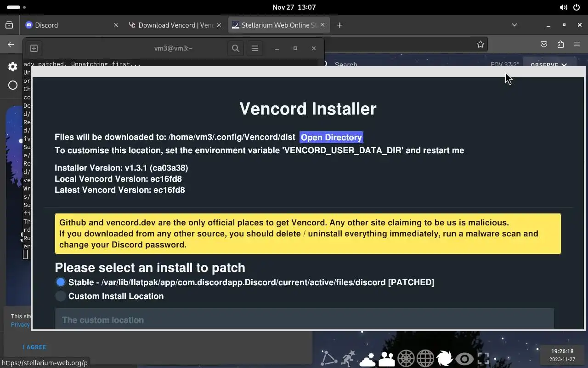Toggle landscape icon in Stellarium toolbar
Screen dimensions: 588x368
(x=387, y=359)
